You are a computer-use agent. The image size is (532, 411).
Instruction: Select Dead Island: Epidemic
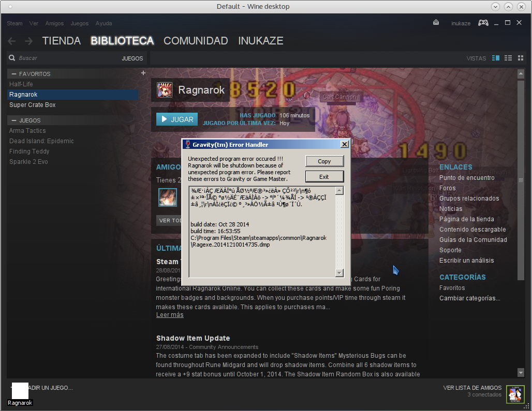pos(72,141)
